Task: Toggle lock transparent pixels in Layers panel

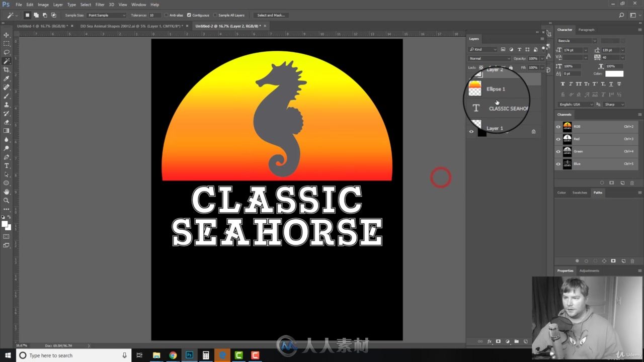Action: point(481,67)
